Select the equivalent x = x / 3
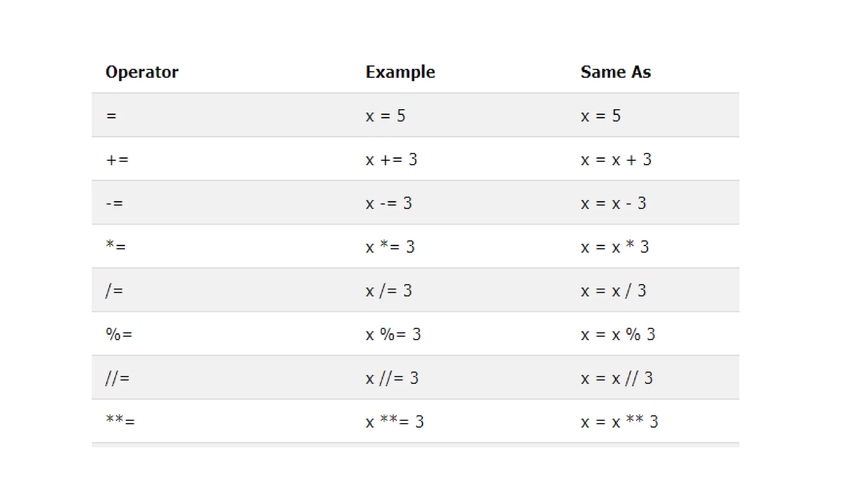Screen dimensions: 868x488 pyautogui.click(x=613, y=291)
